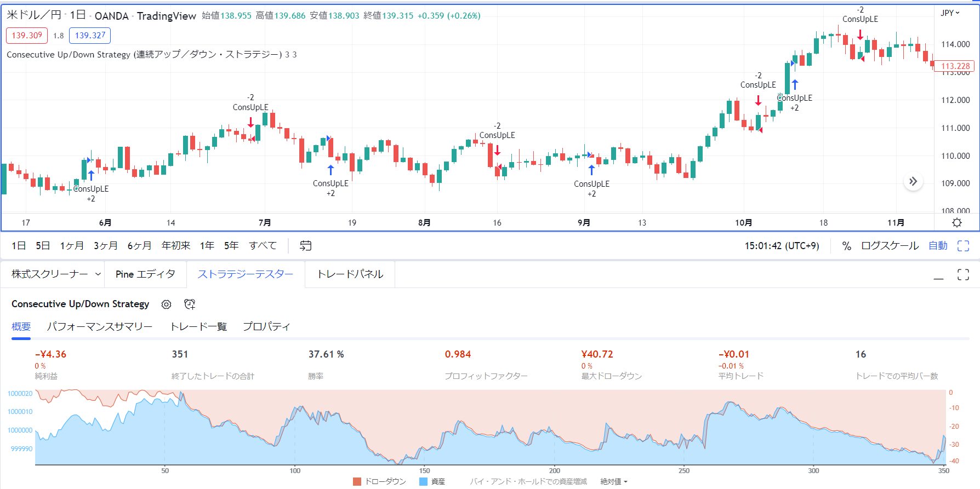Open the プロパティ sub-tab
This screenshot has width=980, height=489.
click(x=266, y=327)
